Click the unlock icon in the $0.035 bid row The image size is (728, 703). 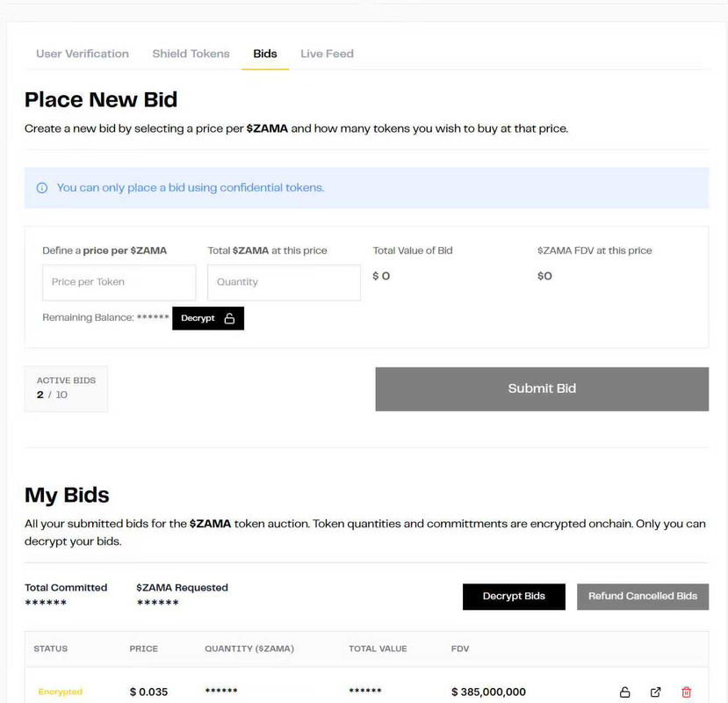point(624,692)
